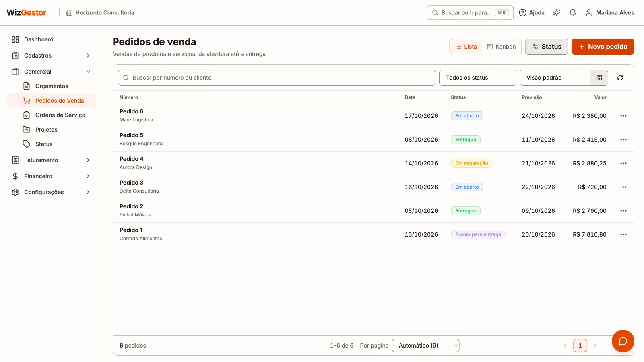The width and height of the screenshot is (644, 362).
Task: Open Status item in sidebar
Action: [51, 144]
